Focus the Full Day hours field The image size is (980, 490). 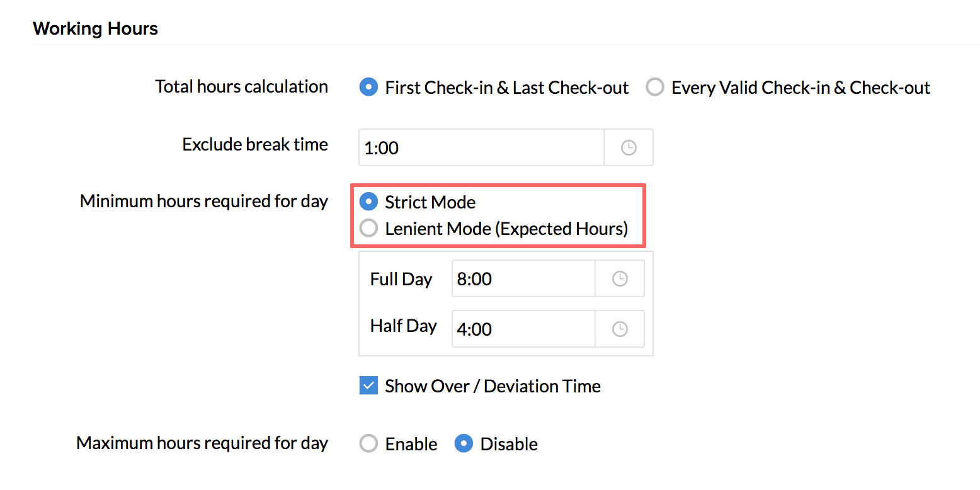[523, 278]
